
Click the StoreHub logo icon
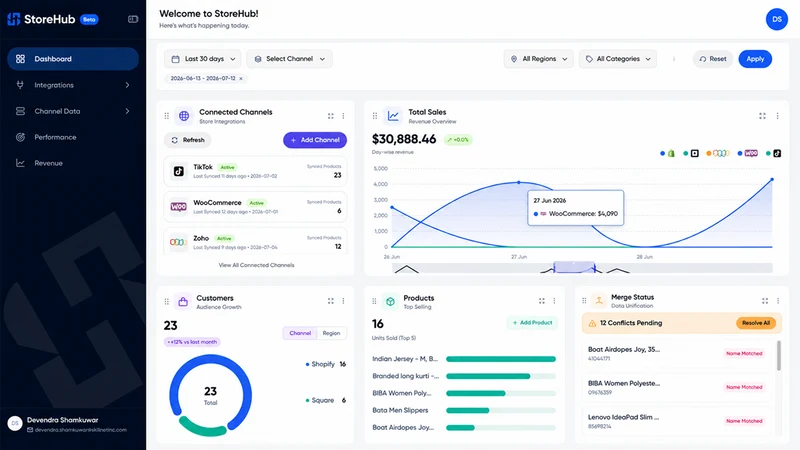(14, 19)
